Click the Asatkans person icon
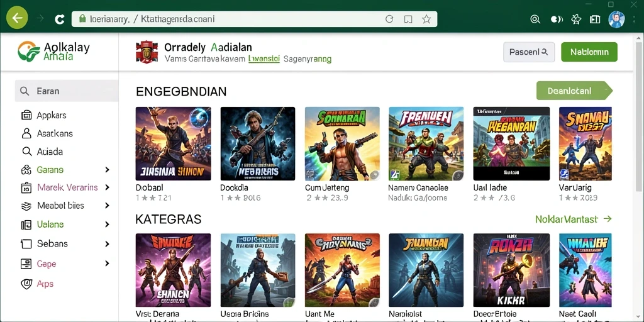Viewport: 644px width, 322px height. [26, 133]
